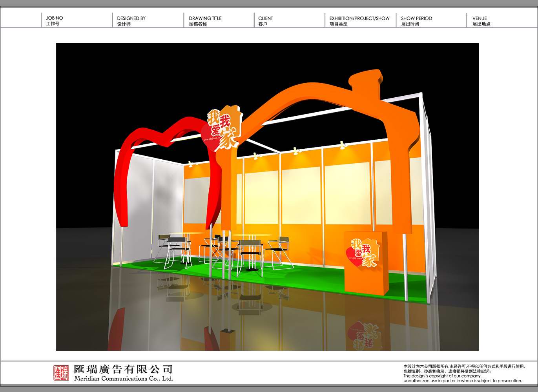
Task: Click the Meridian Communications Co., Ltd. text
Action: pos(124,379)
